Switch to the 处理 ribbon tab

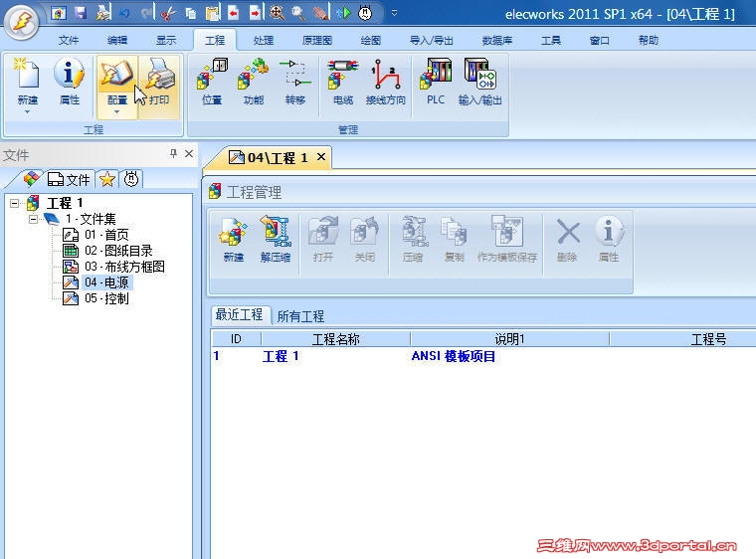pos(264,41)
